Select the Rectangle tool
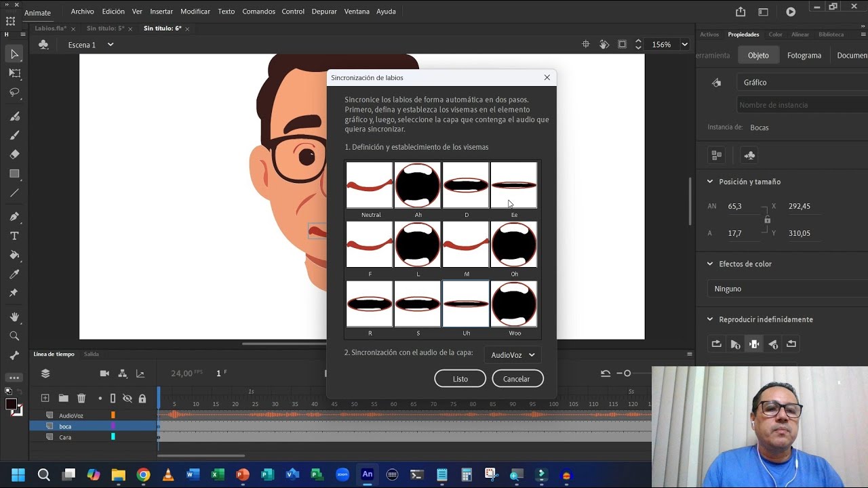 point(14,174)
